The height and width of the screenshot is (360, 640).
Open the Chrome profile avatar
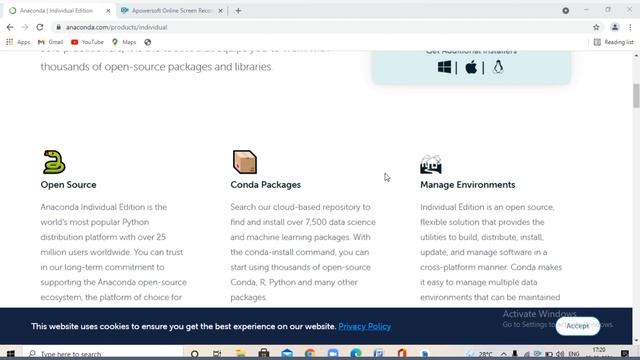[x=614, y=27]
